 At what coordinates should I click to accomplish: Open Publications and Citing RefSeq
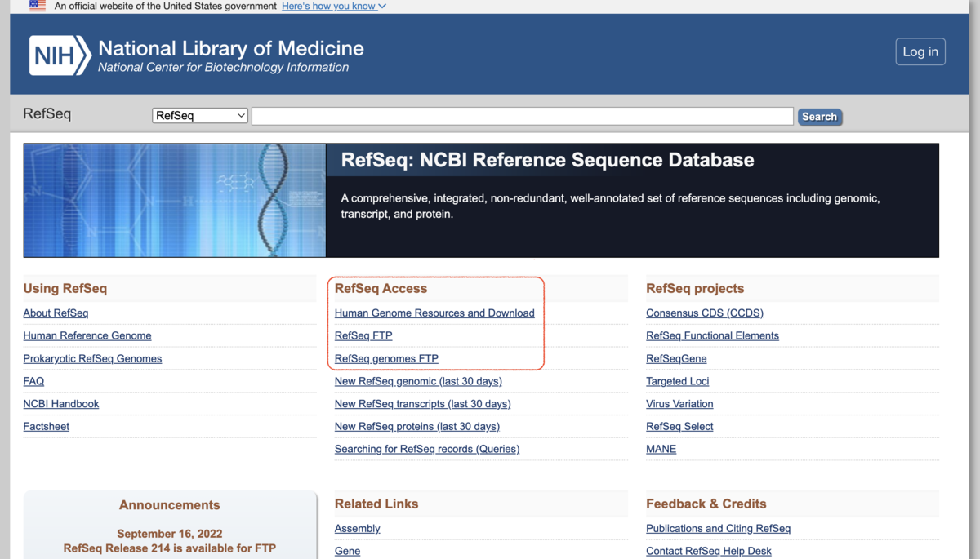pos(718,528)
